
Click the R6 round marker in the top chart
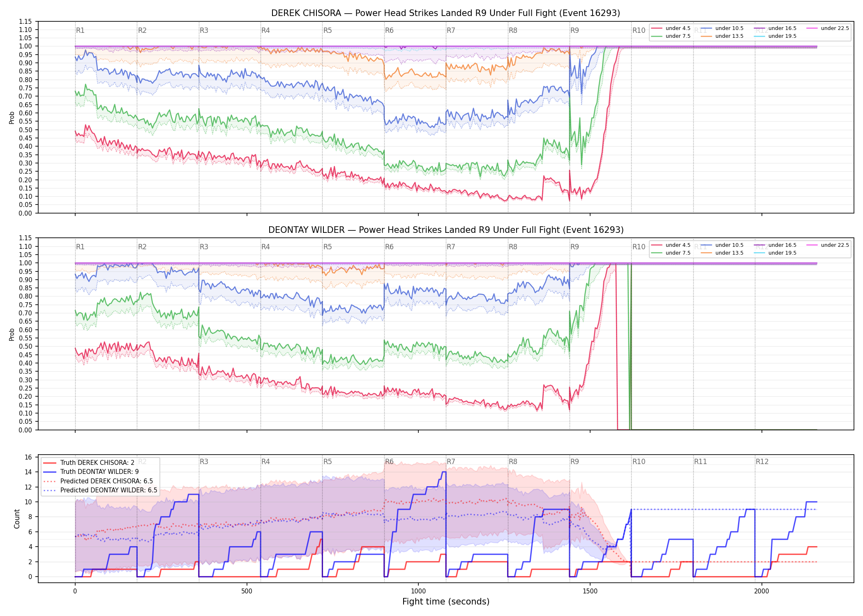coord(389,30)
